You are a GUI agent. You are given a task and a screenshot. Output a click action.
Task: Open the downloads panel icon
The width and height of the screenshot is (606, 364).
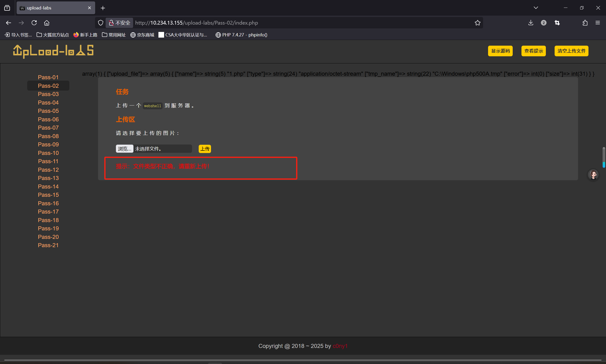pyautogui.click(x=531, y=23)
